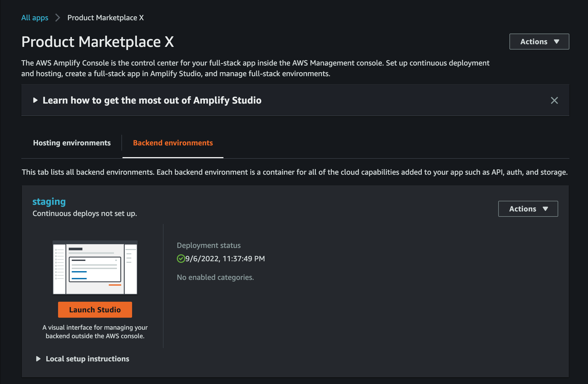The image size is (588, 384).
Task: Open the app-level Actions dropdown beside the title
Action: tap(539, 42)
